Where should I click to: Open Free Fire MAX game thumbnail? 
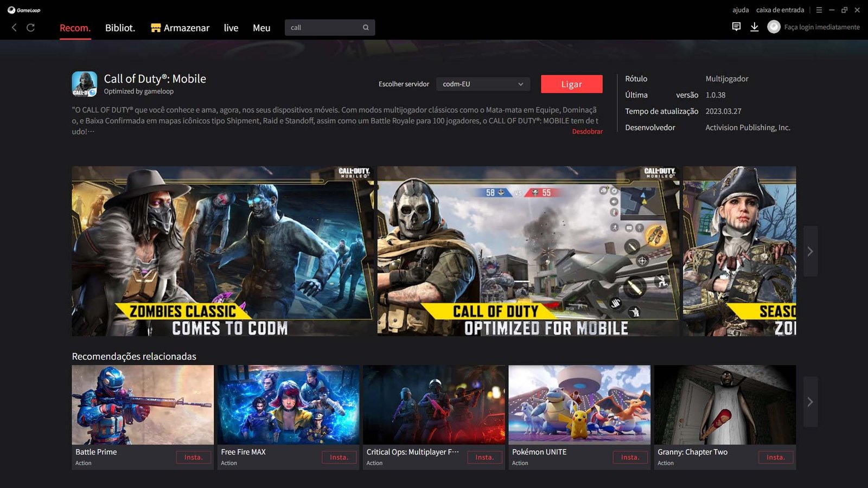[288, 404]
